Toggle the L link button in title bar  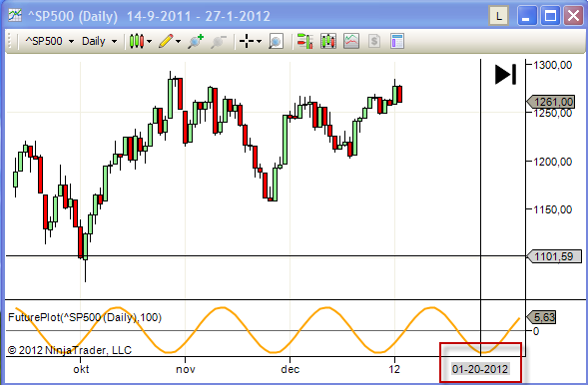point(498,16)
